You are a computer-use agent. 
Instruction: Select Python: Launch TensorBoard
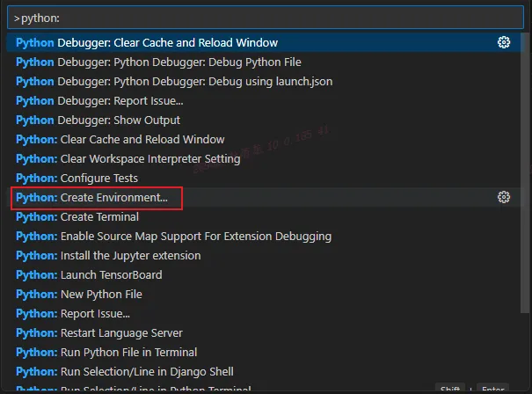pos(263,275)
